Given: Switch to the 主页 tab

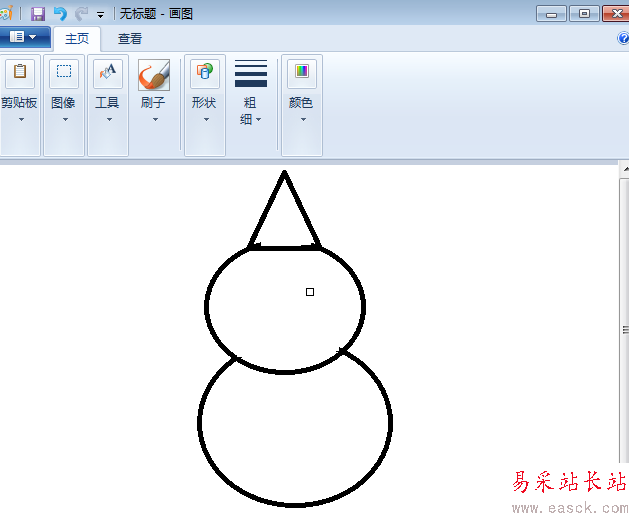Looking at the screenshot, I should (x=77, y=39).
